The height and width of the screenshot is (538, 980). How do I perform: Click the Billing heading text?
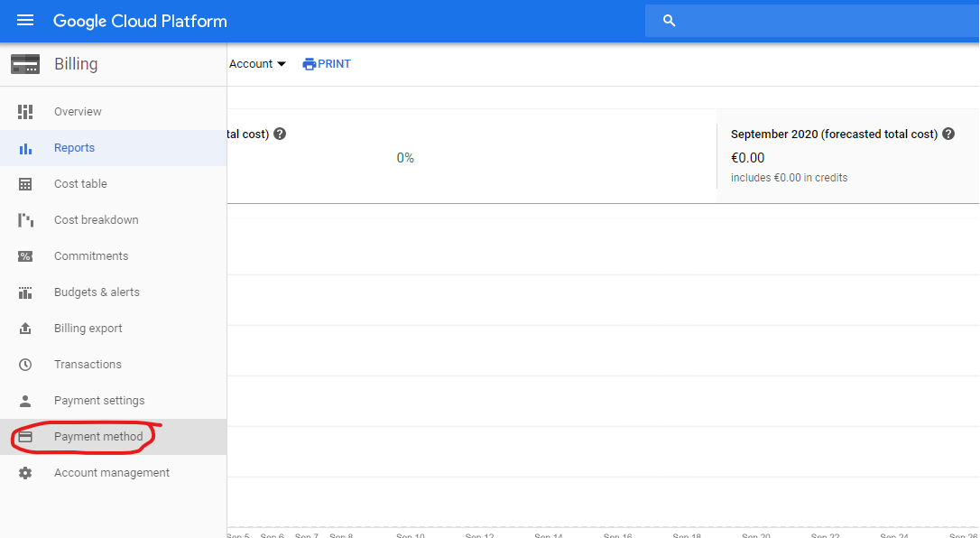coord(76,64)
